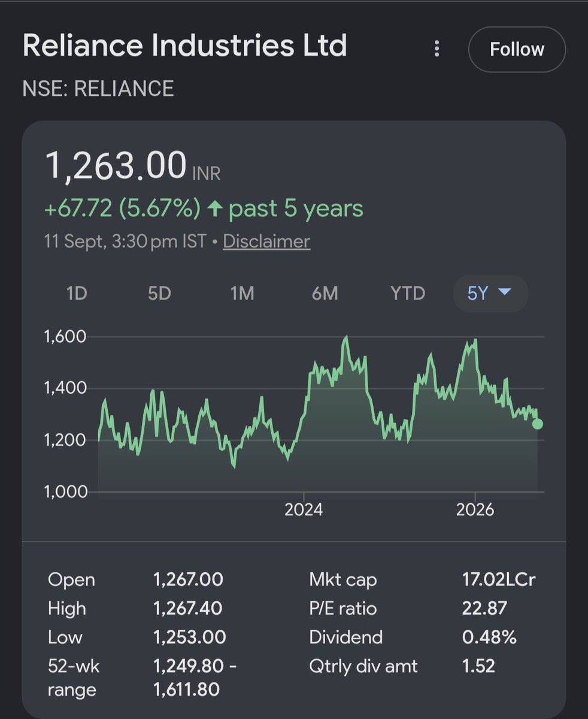Click the 2024 x-axis label
Viewport: 588px width, 719px height.
pos(304,510)
